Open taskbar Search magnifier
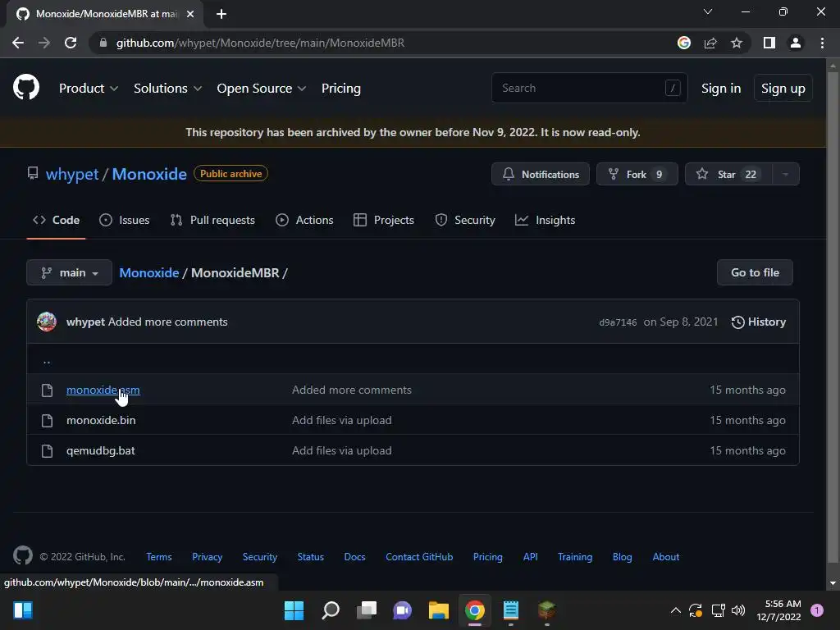 (331, 610)
